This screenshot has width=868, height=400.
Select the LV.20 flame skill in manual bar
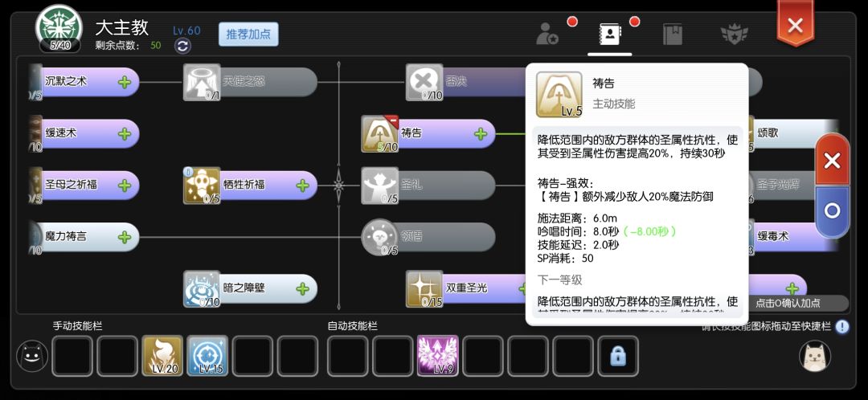coord(162,356)
